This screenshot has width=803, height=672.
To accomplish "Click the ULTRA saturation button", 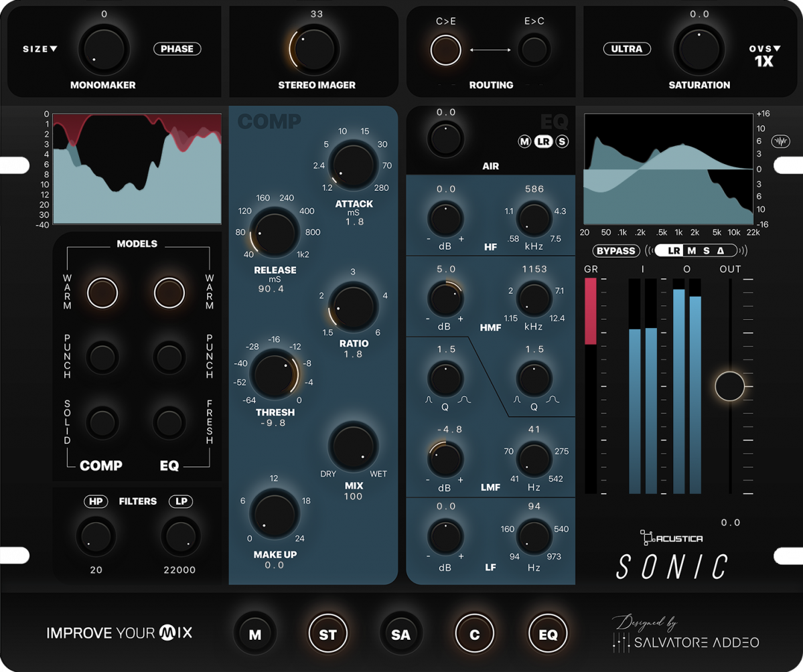I will (627, 49).
